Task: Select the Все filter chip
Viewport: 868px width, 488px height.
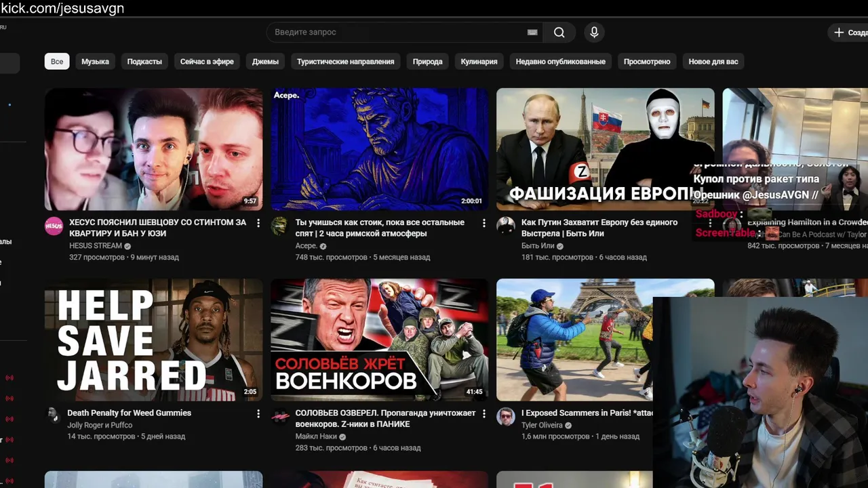Action: [57, 62]
